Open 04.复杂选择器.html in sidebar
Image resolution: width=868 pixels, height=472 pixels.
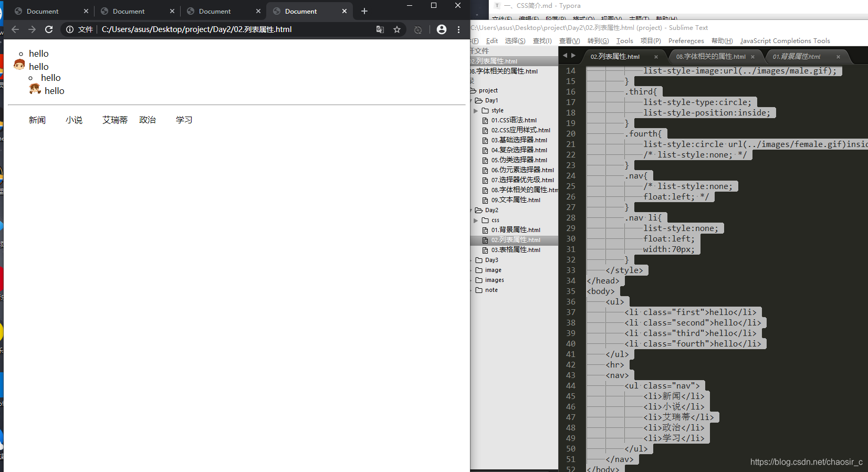pyautogui.click(x=519, y=151)
